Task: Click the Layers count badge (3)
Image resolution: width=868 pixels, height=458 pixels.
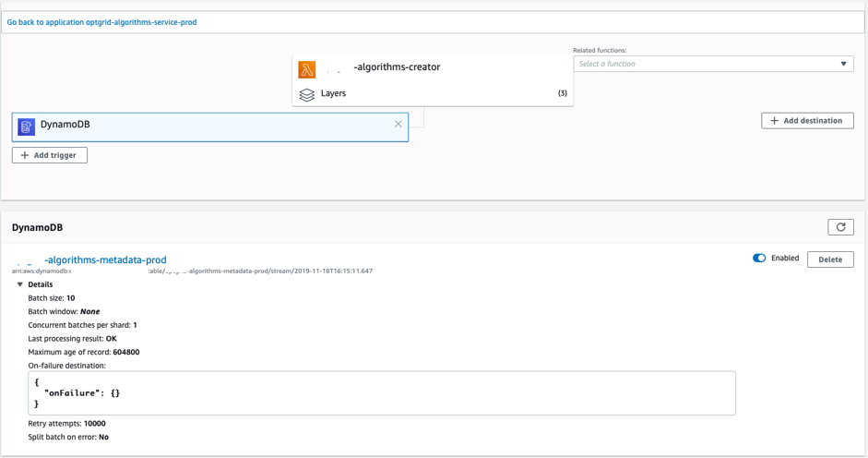Action: (x=562, y=93)
